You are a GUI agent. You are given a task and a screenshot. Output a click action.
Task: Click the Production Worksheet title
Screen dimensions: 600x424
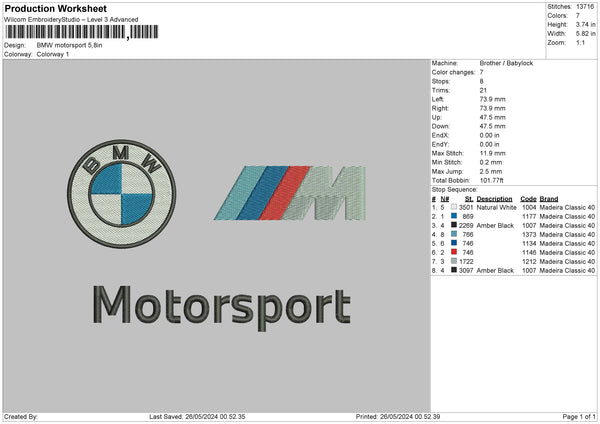click(55, 8)
